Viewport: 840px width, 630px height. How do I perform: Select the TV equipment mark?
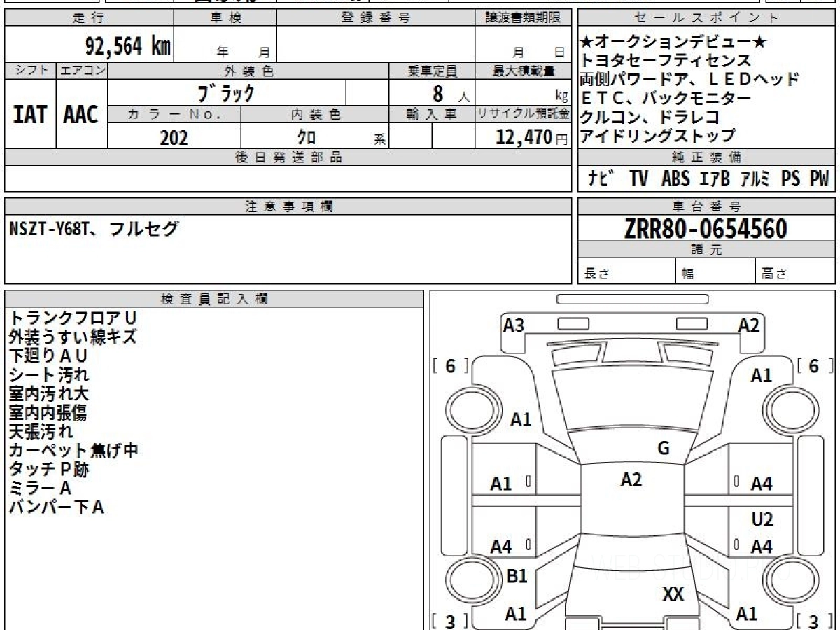(638, 178)
